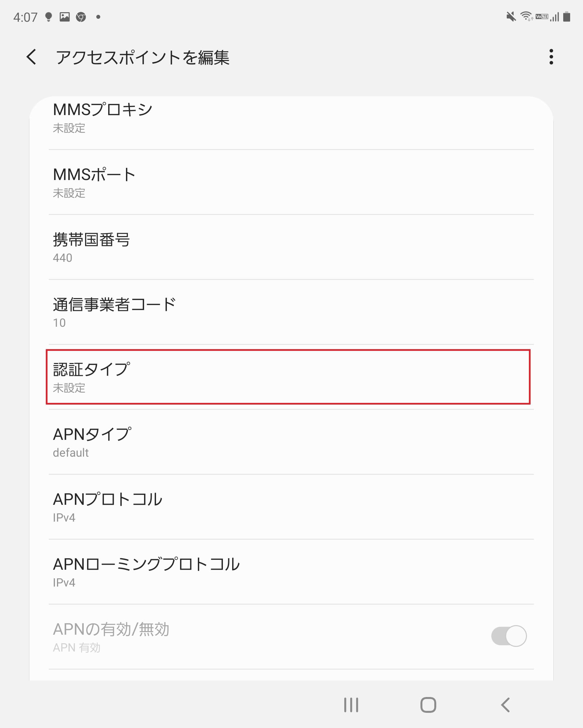Edit the 携帯国番号 value 440
This screenshot has height=728, width=583.
tap(291, 247)
